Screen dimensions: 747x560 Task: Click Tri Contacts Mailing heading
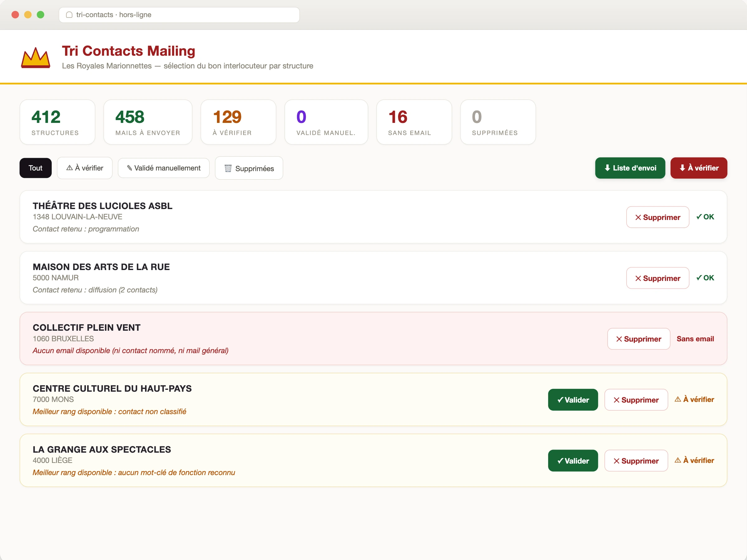[x=129, y=51]
